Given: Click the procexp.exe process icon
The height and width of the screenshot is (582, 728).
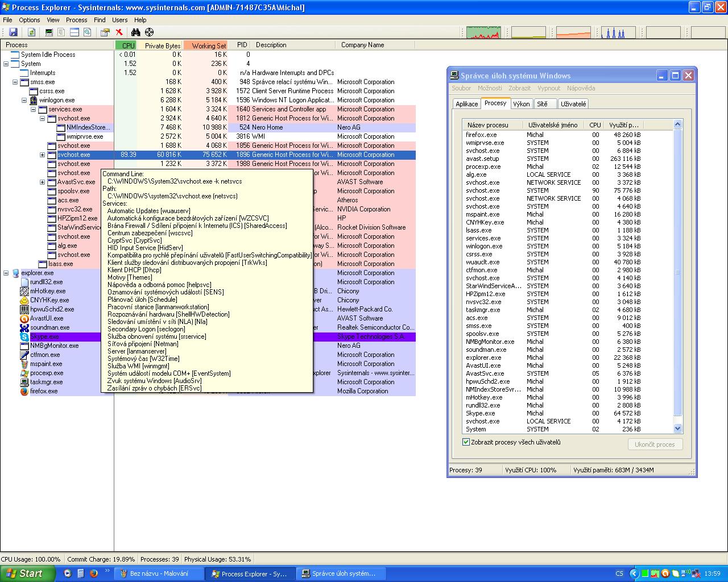Looking at the screenshot, I should [24, 373].
